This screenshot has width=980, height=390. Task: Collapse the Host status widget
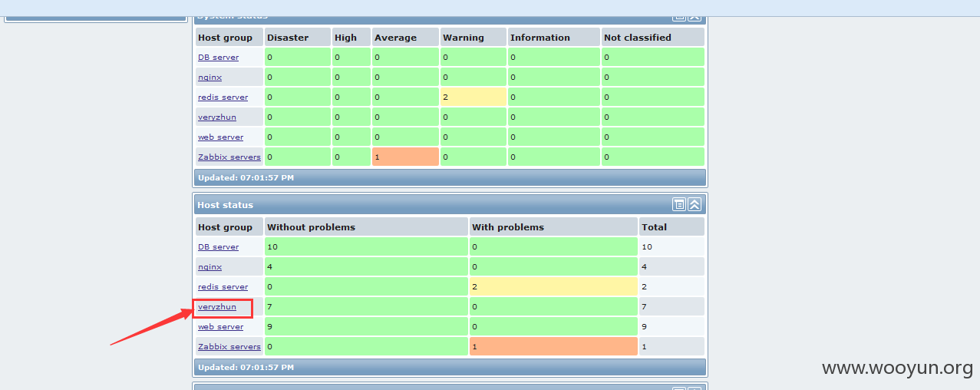coord(695,204)
